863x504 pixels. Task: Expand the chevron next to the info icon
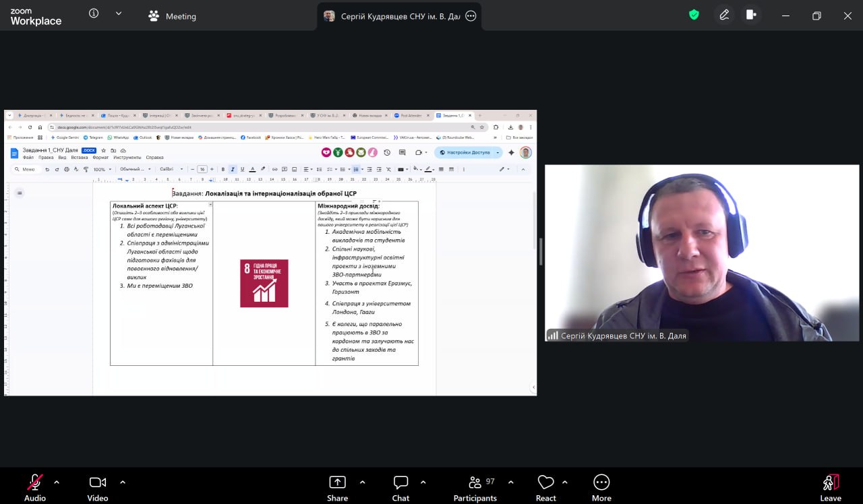[119, 13]
